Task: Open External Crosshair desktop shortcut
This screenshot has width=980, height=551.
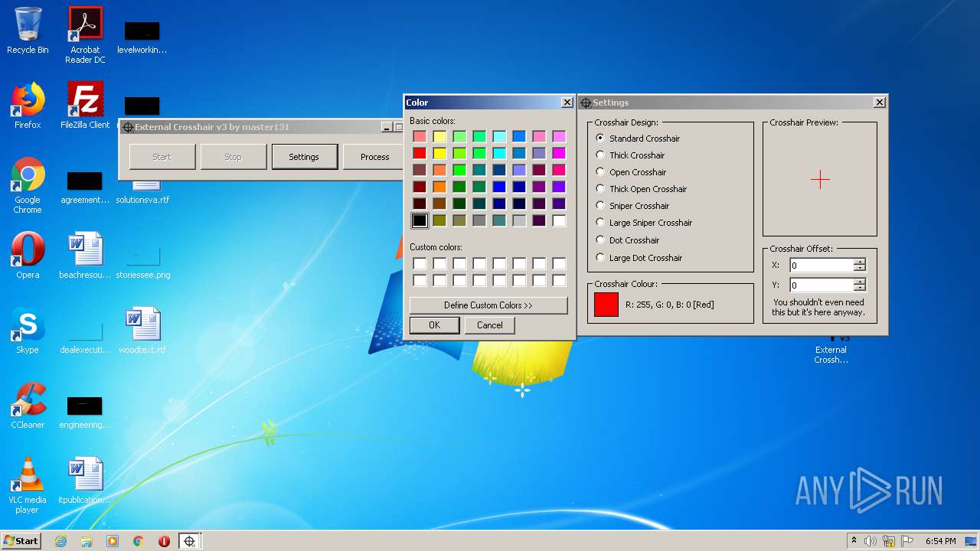Action: tap(831, 350)
